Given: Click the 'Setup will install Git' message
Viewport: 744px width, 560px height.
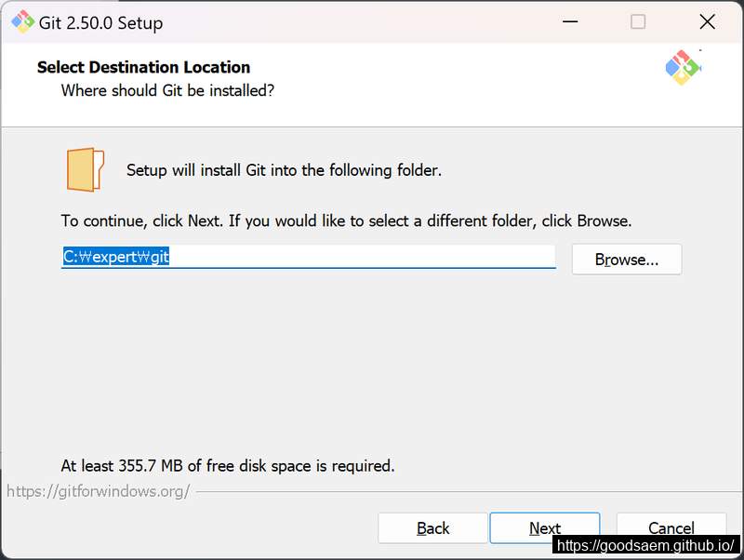Looking at the screenshot, I should pyautogui.click(x=284, y=170).
